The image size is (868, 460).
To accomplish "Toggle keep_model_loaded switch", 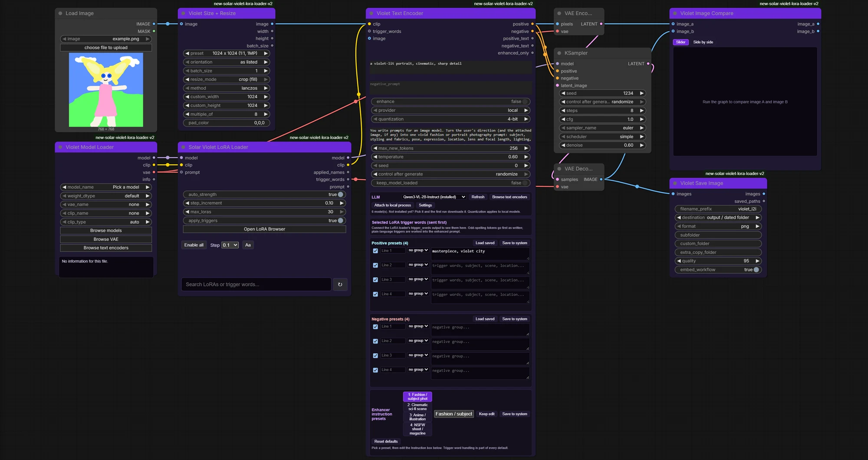I will tap(525, 183).
